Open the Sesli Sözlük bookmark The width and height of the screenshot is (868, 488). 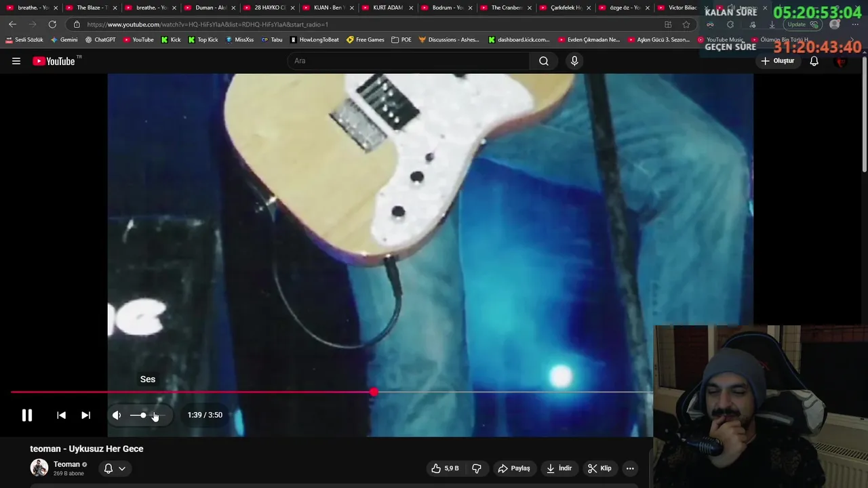click(x=24, y=40)
